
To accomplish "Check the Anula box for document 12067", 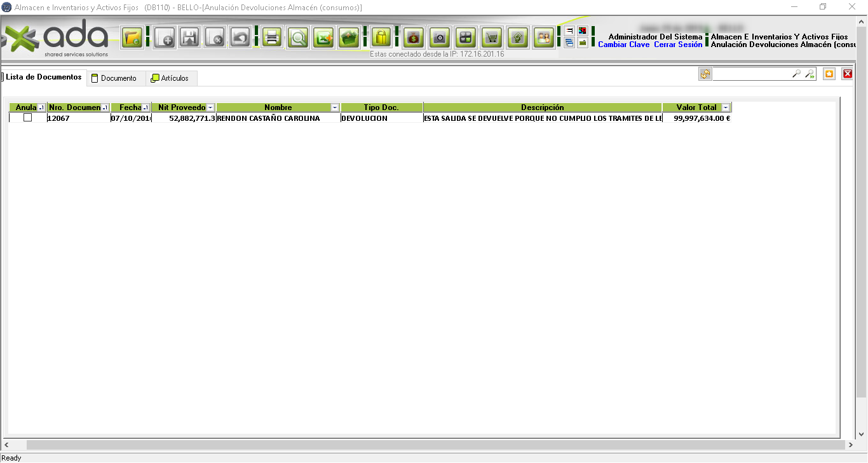I will coord(27,118).
